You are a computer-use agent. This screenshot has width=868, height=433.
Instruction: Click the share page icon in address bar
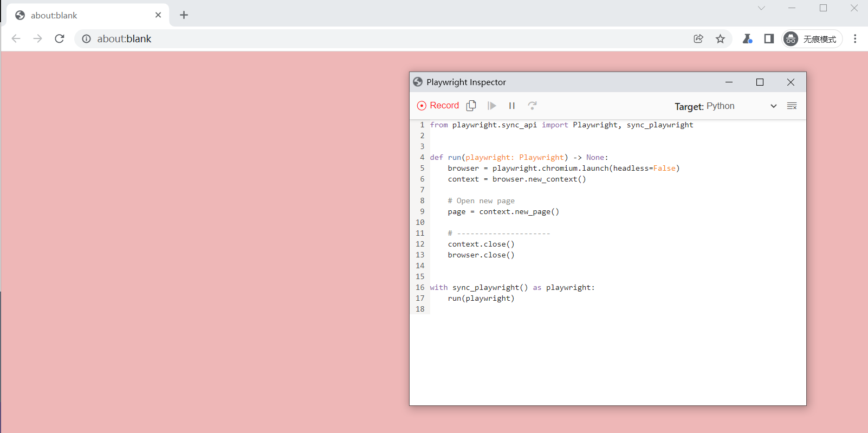point(698,38)
